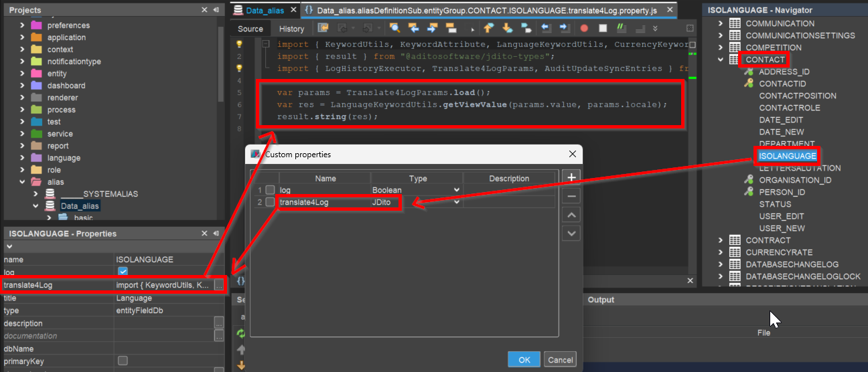Pin the Projects panel icon
The image size is (868, 372).
pos(216,10)
